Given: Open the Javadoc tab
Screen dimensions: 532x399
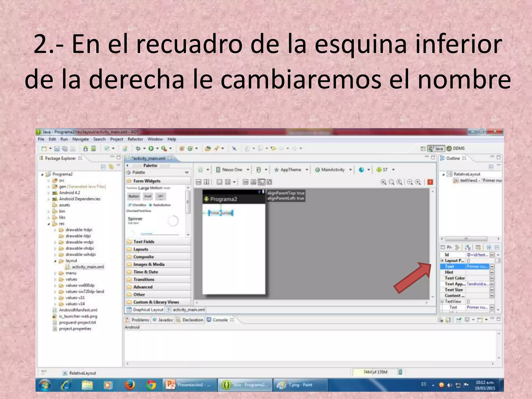Looking at the screenshot, I should [x=163, y=320].
